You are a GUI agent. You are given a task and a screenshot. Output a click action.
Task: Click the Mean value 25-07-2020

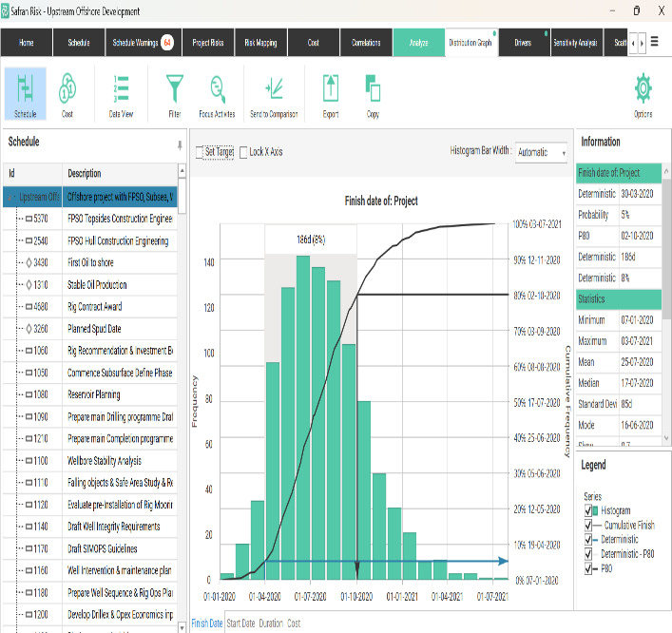tap(637, 362)
